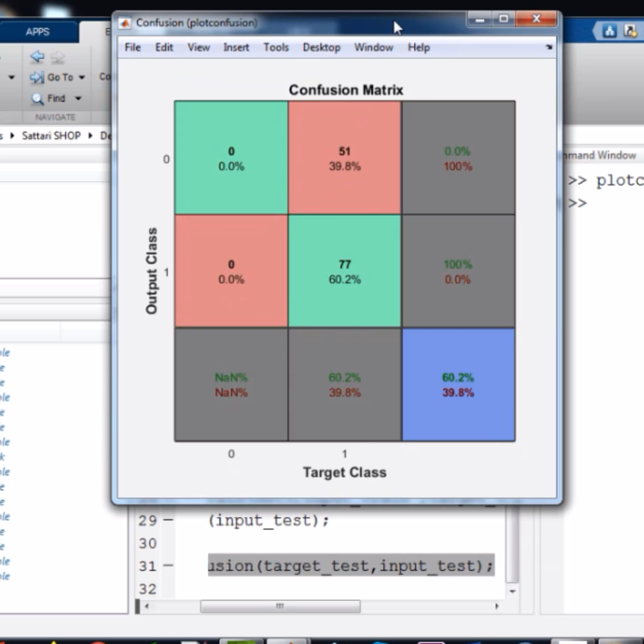Expand the Find dropdown arrow
This screenshot has width=644, height=644.
[78, 98]
